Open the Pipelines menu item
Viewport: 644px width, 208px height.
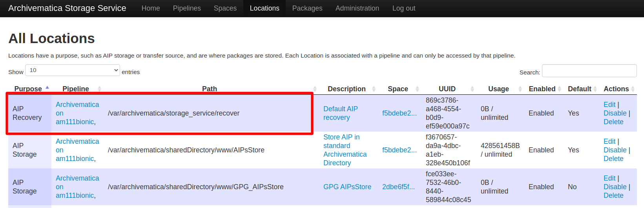[187, 8]
